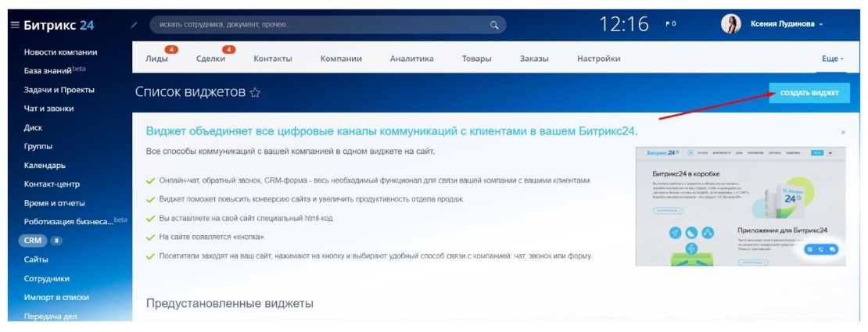Open Контакт-центр in sidebar
This screenshot has width=868, height=332.
point(52,184)
